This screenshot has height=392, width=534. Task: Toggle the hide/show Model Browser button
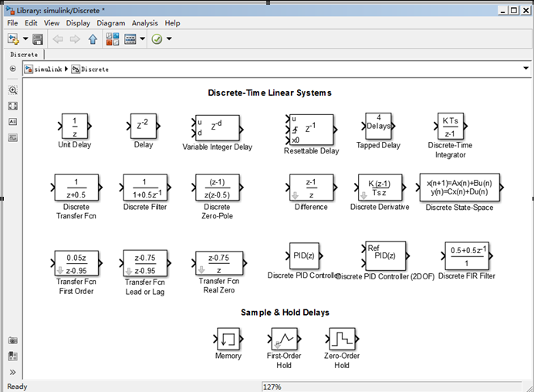pyautogui.click(x=12, y=69)
